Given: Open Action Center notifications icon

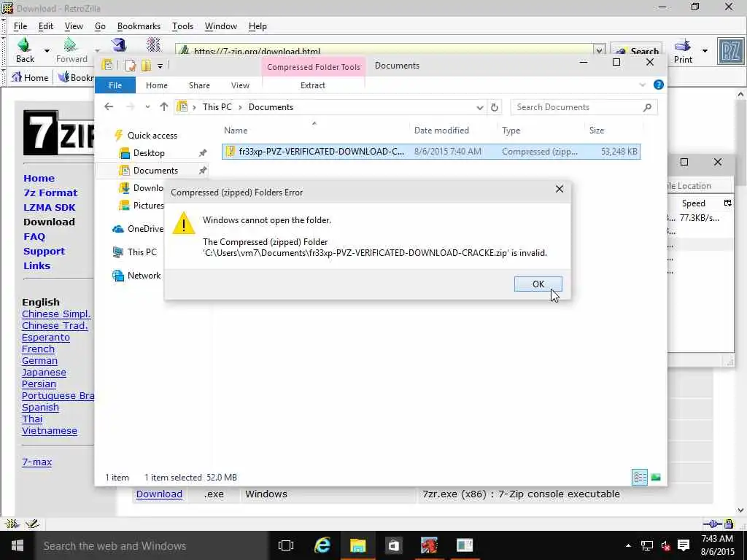Looking at the screenshot, I should point(683,545).
